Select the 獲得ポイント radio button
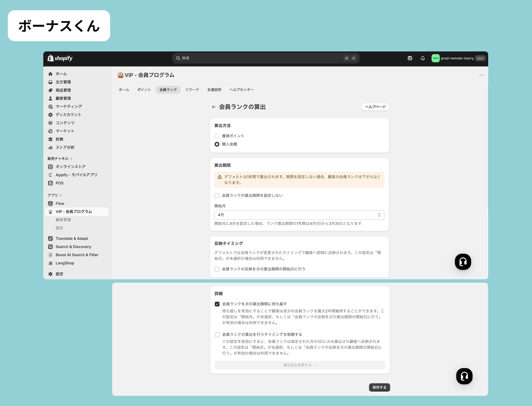 (217, 136)
